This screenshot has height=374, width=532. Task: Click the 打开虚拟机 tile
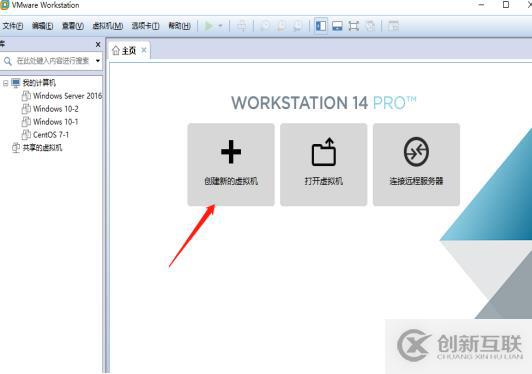324,165
